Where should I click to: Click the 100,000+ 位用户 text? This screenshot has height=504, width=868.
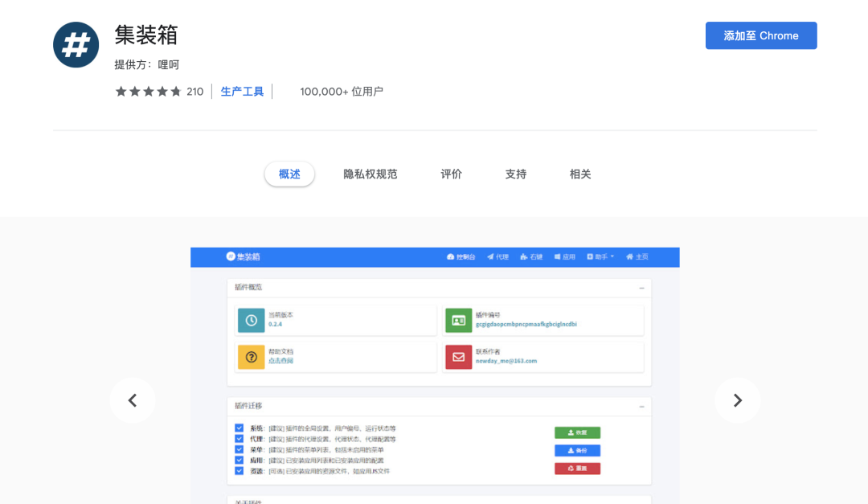(342, 92)
